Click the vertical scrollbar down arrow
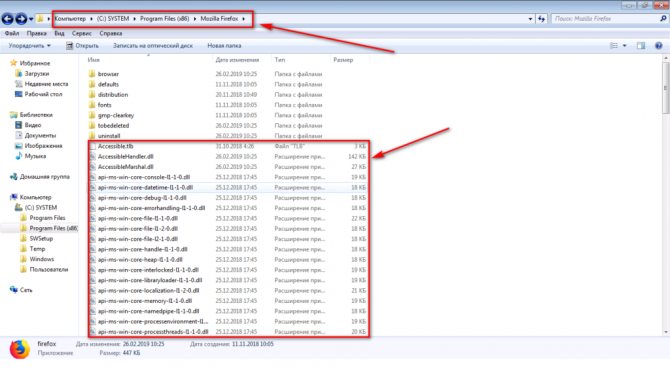Image resolution: width=670 pixels, height=377 pixels. [666, 332]
